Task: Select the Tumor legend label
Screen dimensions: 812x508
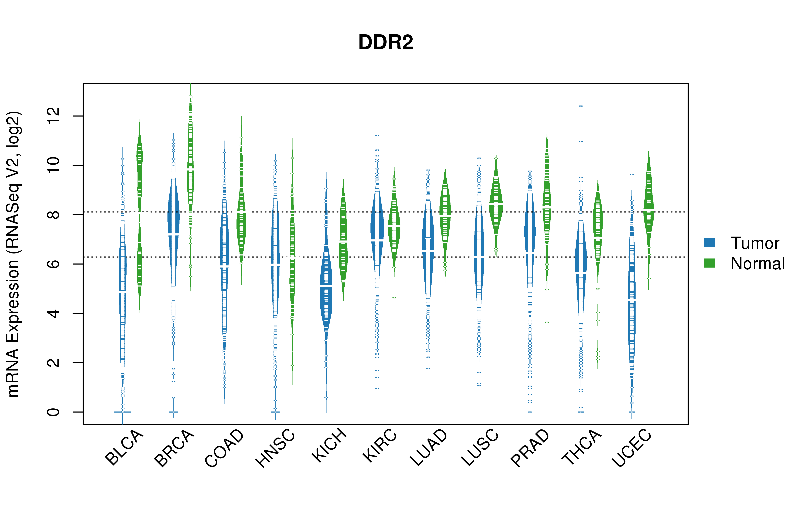Action: point(755,243)
